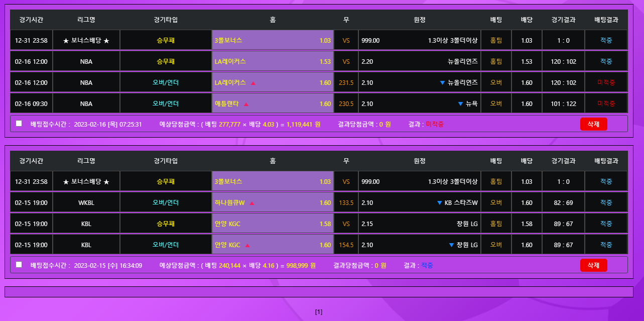Click the 뉴욕 away odds 2.10 cell
Image resolution: width=644 pixels, height=321 pixels.
pos(419,104)
